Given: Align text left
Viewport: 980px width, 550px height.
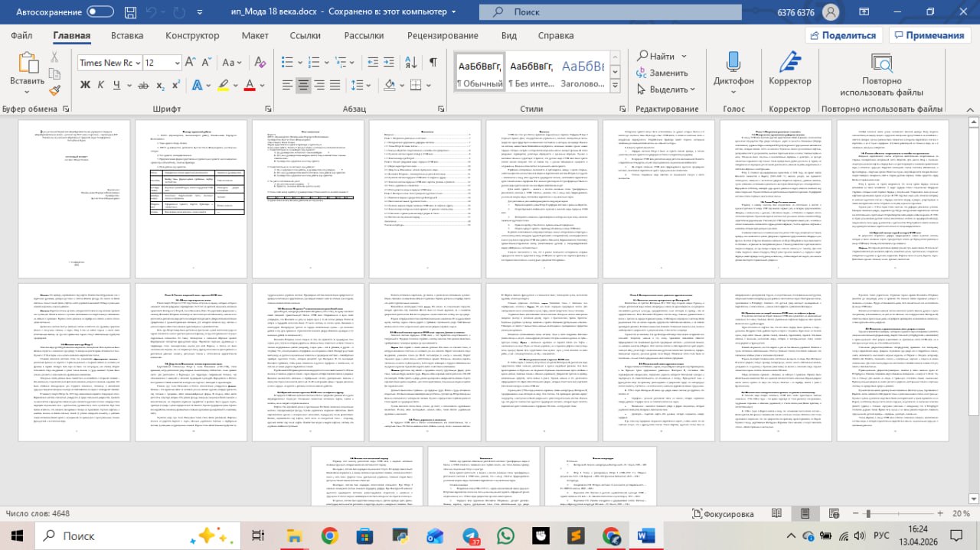Looking at the screenshot, I should [287, 85].
